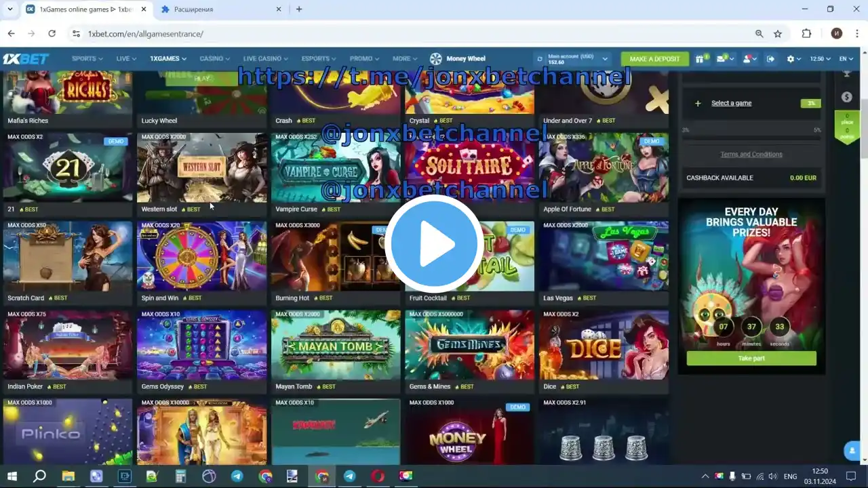The width and height of the screenshot is (868, 488).
Task: Open the Dice game thumbnail
Action: (x=604, y=345)
